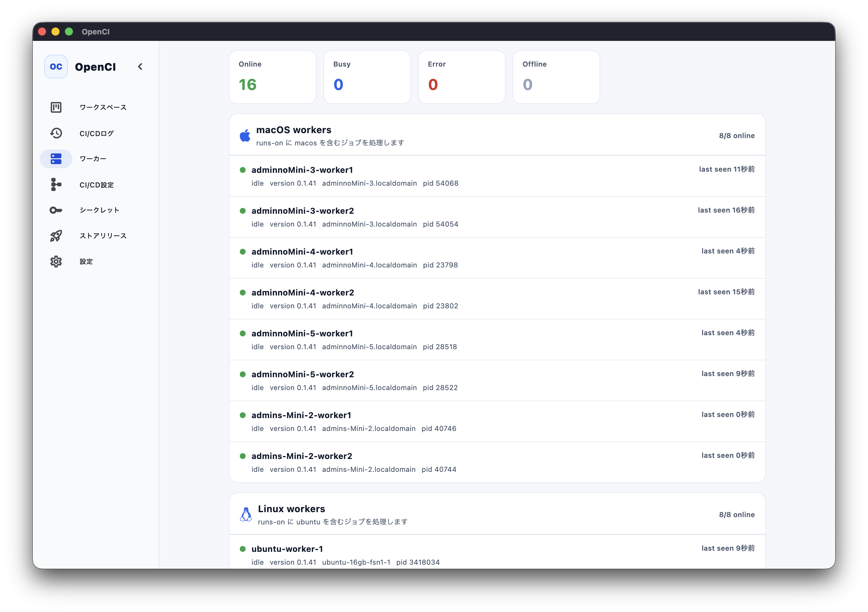
Task: Click the OpenCI sidebar brand title
Action: pos(95,67)
